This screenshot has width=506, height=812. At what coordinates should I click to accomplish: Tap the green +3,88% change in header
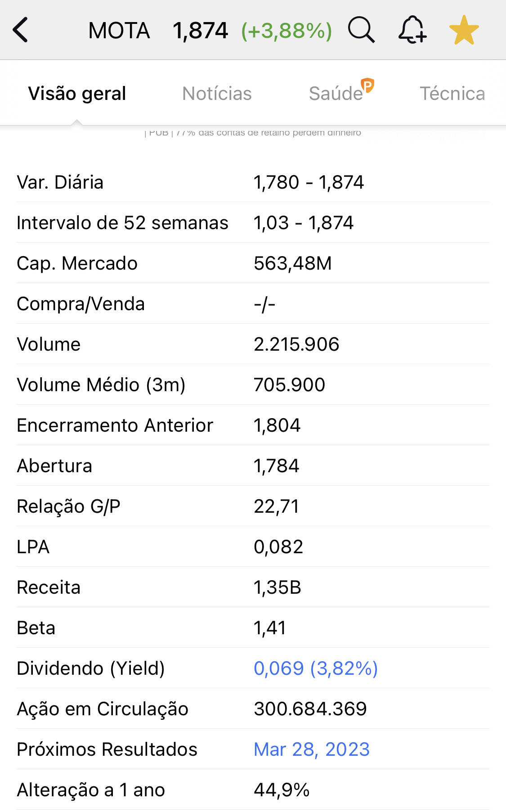pyautogui.click(x=287, y=31)
